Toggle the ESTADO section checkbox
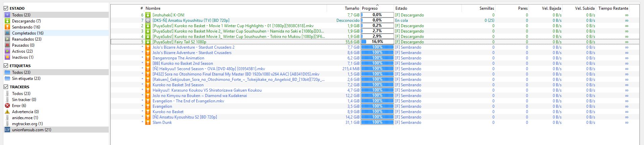Image resolution: width=644 pixels, height=145 pixels. pos(6,8)
